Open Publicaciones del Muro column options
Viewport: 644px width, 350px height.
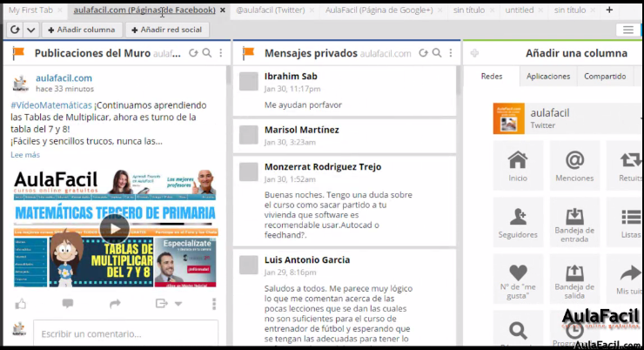pos(221,53)
